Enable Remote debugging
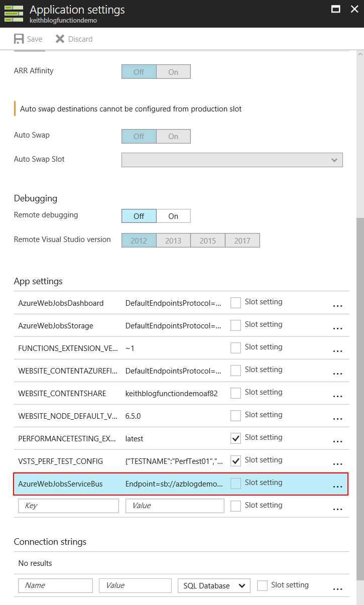 click(173, 216)
